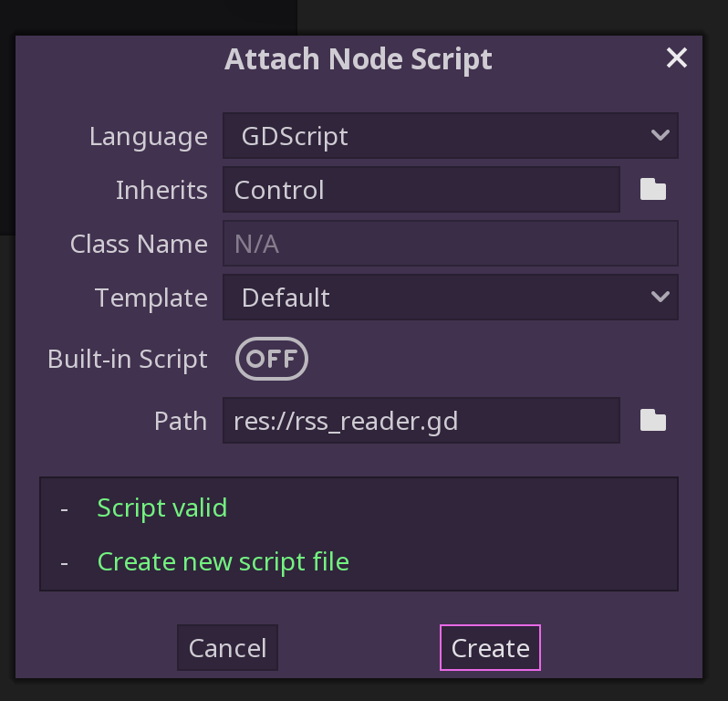728x701 pixels.
Task: Open file browser via Path folder icon
Action: pos(653,421)
